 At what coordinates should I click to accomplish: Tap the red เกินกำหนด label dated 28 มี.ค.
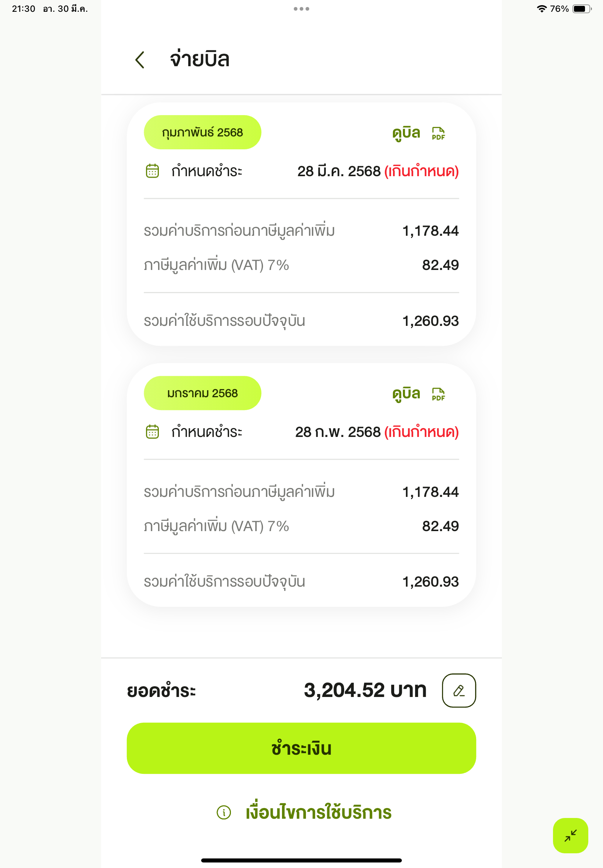[x=421, y=171]
